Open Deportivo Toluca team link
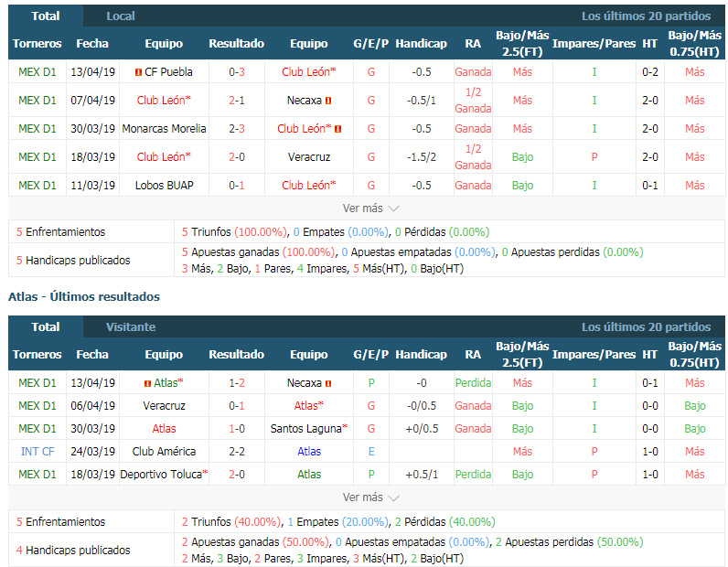 161,474
